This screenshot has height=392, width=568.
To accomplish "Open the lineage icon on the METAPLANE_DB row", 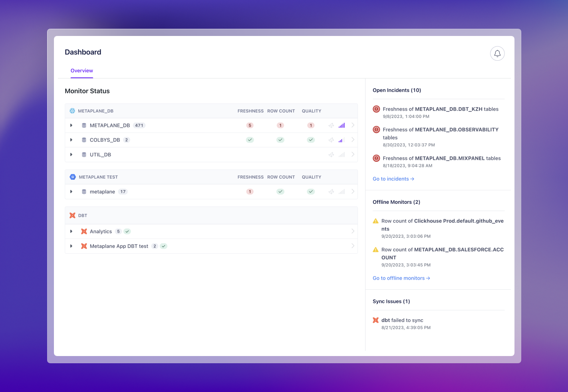I will pyautogui.click(x=331, y=125).
